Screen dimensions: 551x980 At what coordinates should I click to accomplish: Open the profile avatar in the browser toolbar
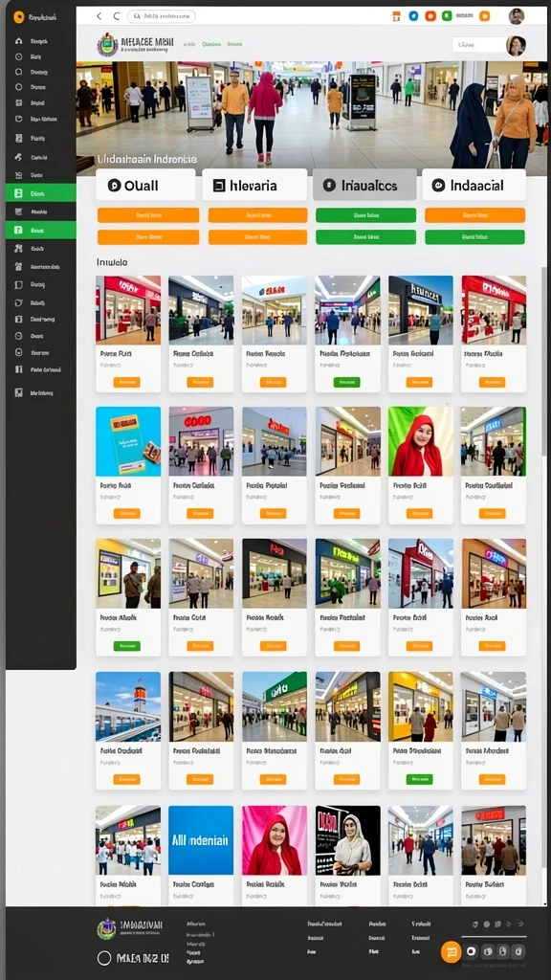pos(516,16)
